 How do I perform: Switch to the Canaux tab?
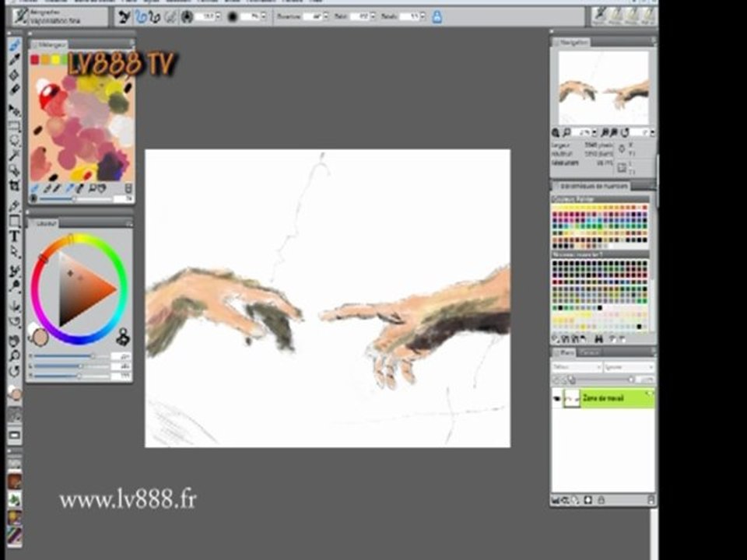coord(590,353)
